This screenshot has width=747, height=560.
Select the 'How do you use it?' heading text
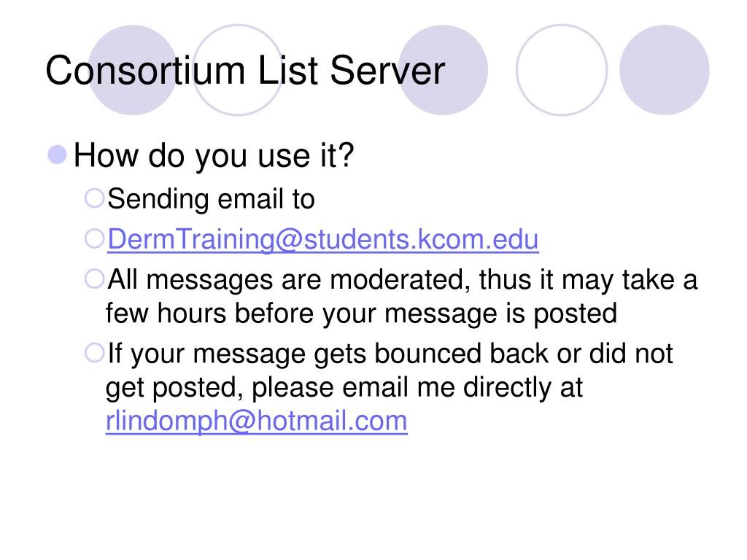(x=214, y=156)
